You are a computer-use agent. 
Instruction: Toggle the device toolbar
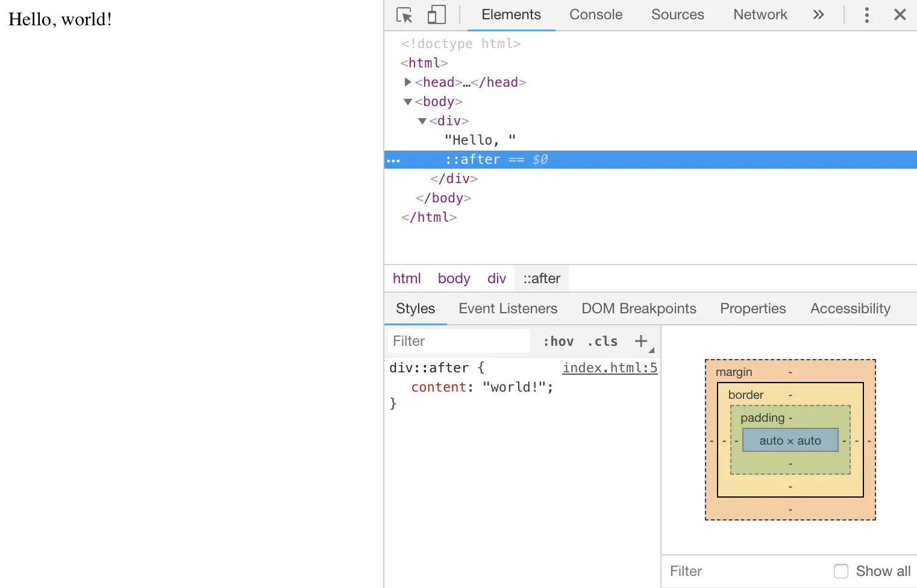[436, 14]
